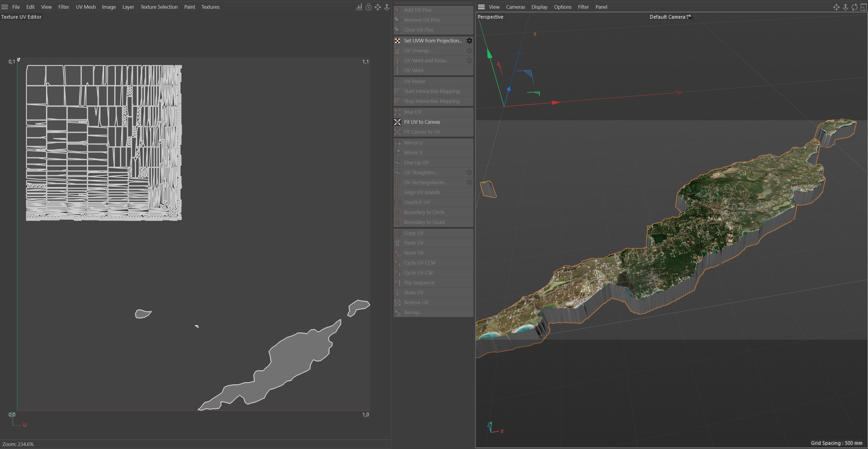868x449 pixels.
Task: Open the UV editor hamburger menu
Action: pos(5,7)
